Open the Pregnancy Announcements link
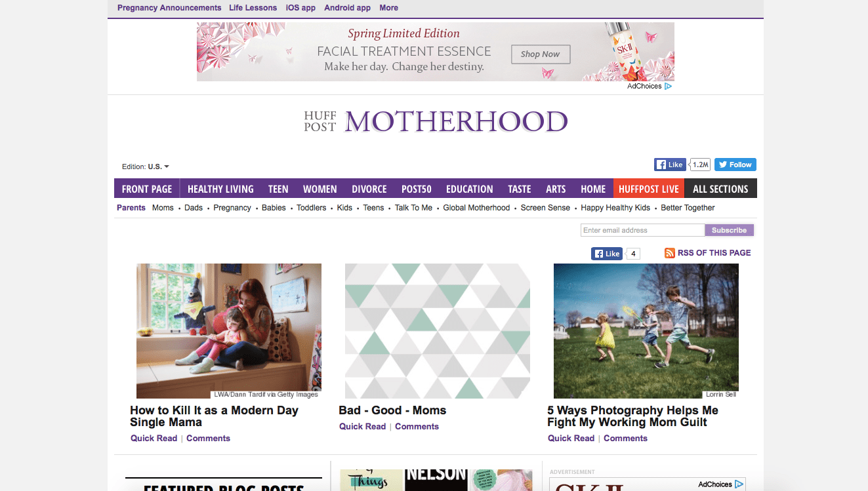The image size is (868, 491). (x=169, y=8)
